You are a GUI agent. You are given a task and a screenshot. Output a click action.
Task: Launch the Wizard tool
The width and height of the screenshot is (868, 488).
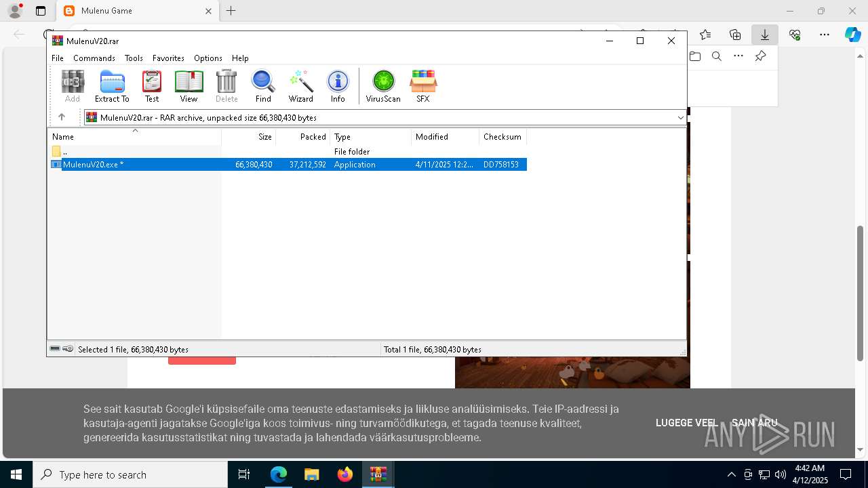coord(300,86)
